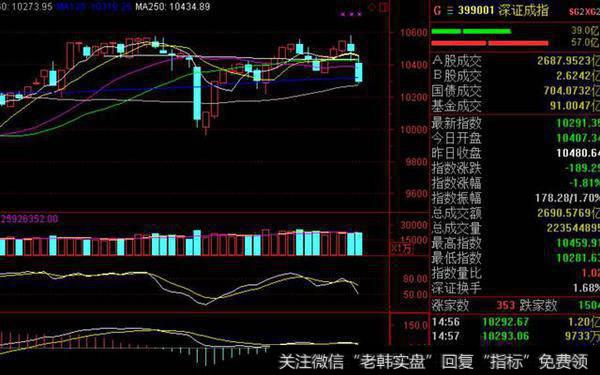Click the green buy volume bar
The image size is (600, 375).
pos(471,31)
